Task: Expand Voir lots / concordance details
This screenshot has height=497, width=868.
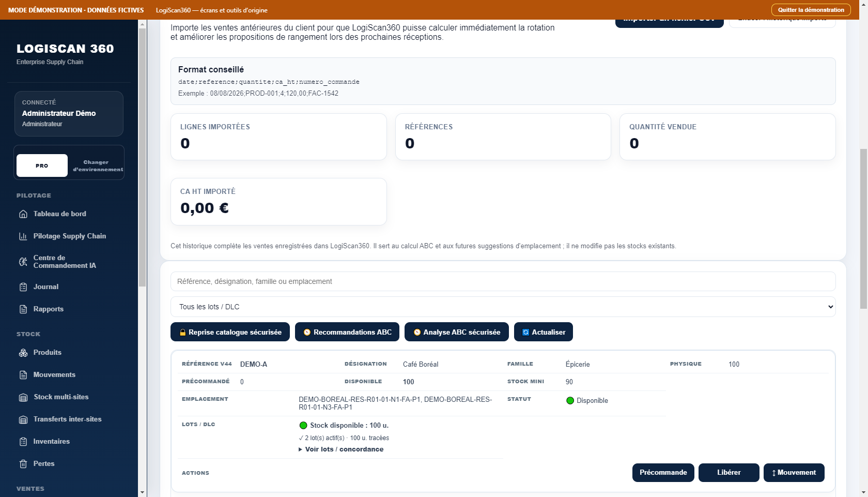Action: (x=341, y=449)
